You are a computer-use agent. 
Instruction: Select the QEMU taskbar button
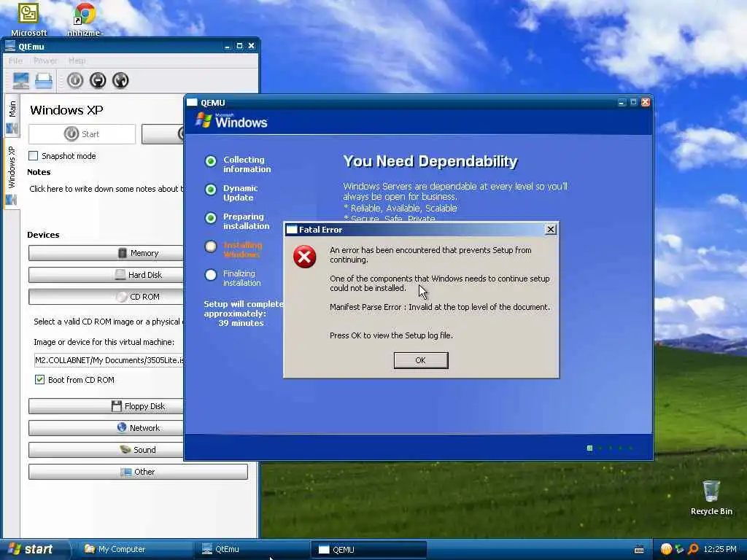coord(368,550)
